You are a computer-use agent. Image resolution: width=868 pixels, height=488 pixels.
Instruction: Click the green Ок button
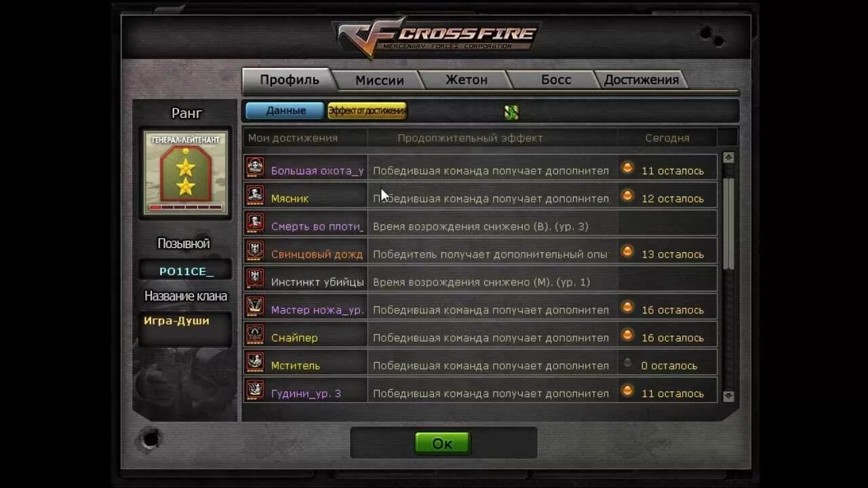(443, 443)
